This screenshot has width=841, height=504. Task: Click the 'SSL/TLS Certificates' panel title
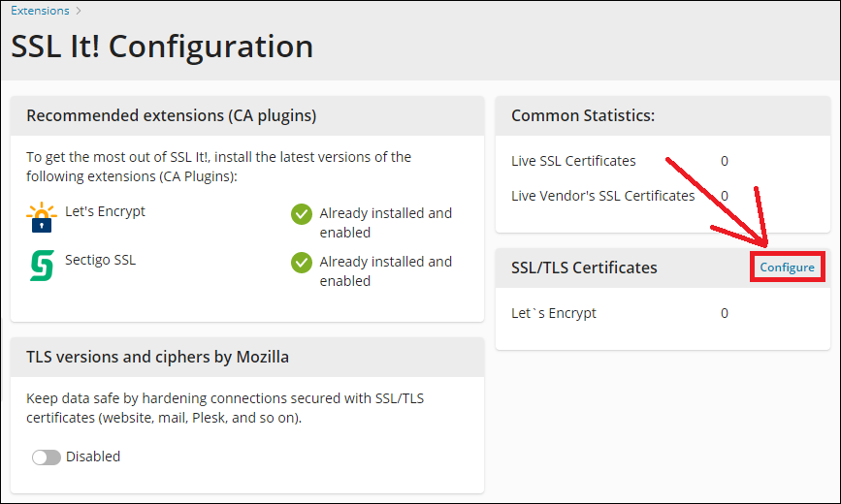[x=584, y=268]
